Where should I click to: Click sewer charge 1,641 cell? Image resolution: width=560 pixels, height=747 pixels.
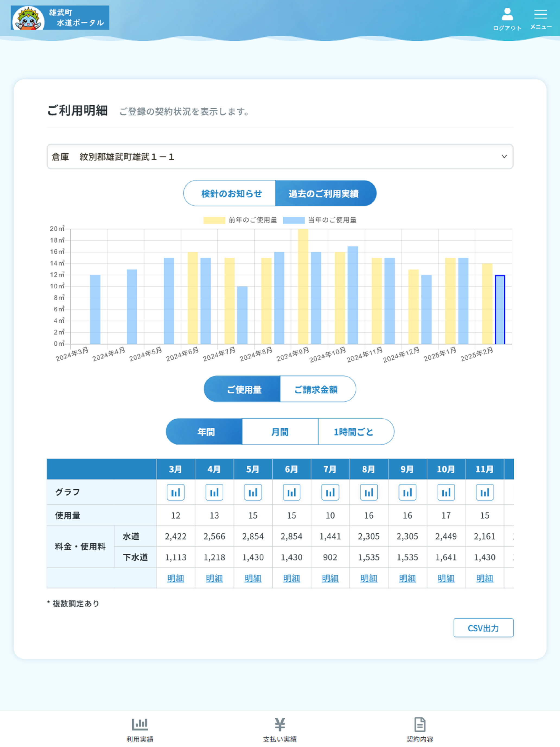coord(446,557)
